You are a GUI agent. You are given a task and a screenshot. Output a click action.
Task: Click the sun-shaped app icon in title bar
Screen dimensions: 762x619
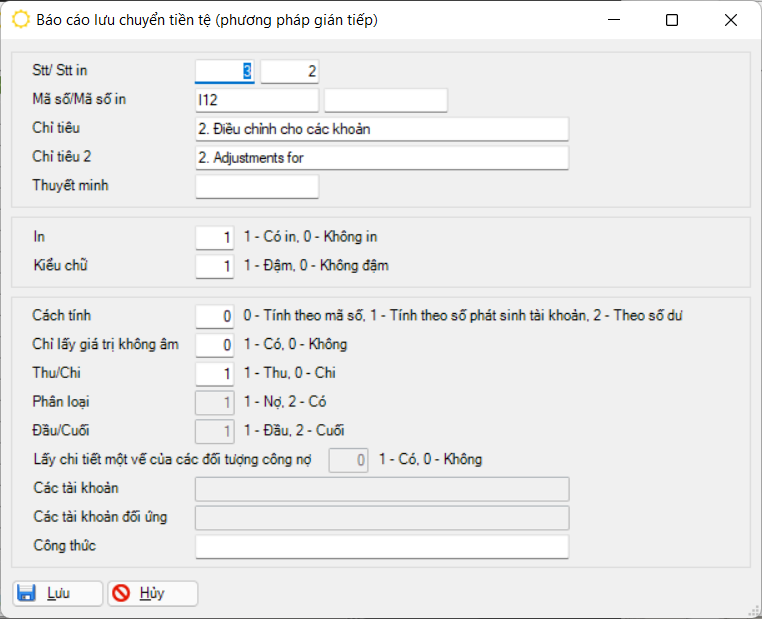(x=19, y=19)
